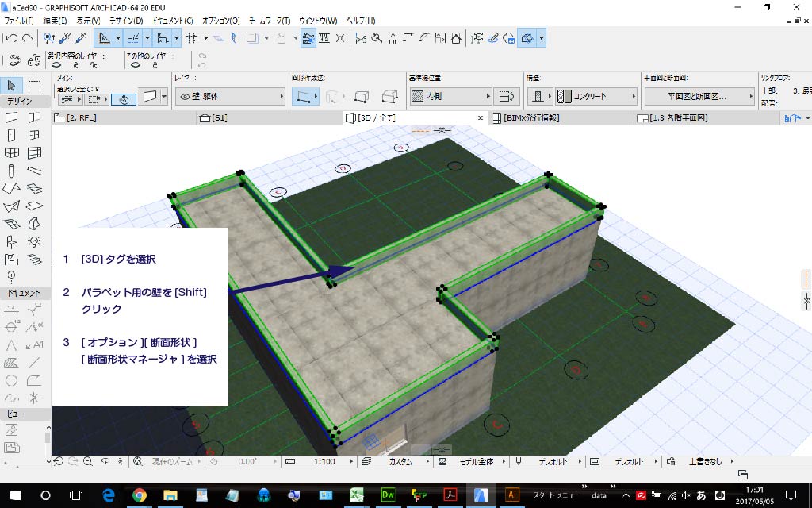Select the straight wall geometry method
Screen dimensions: 812x508
point(304,96)
